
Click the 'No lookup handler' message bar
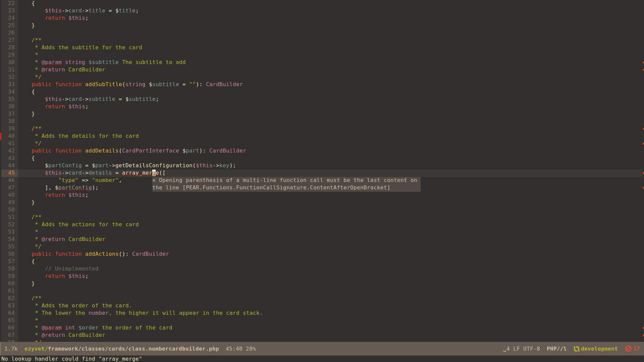71,359
